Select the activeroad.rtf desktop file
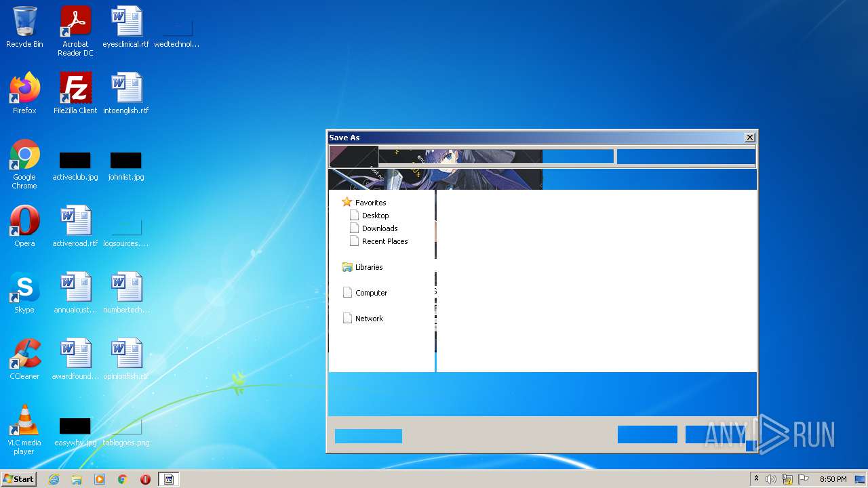Image resolution: width=868 pixels, height=488 pixels. pos(75,226)
